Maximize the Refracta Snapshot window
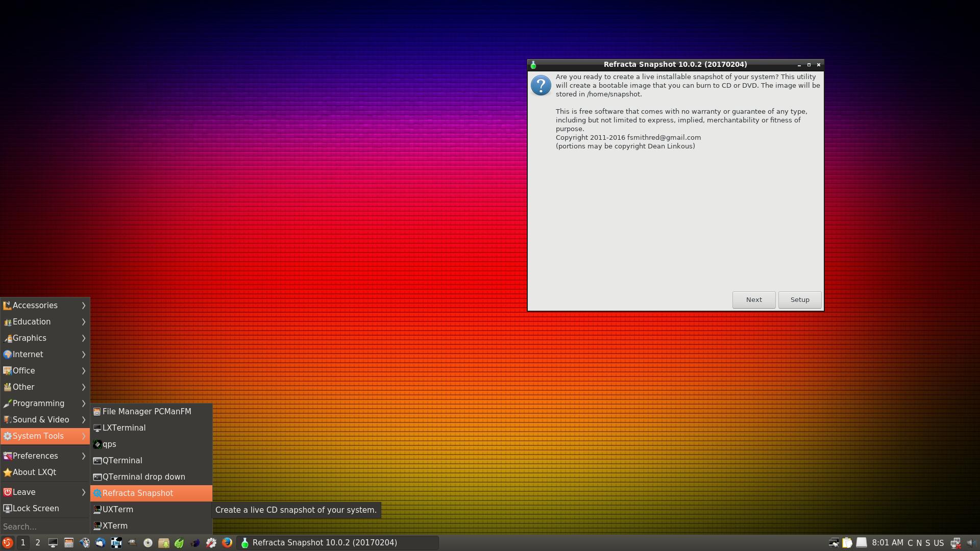980x551 pixels. tap(809, 65)
